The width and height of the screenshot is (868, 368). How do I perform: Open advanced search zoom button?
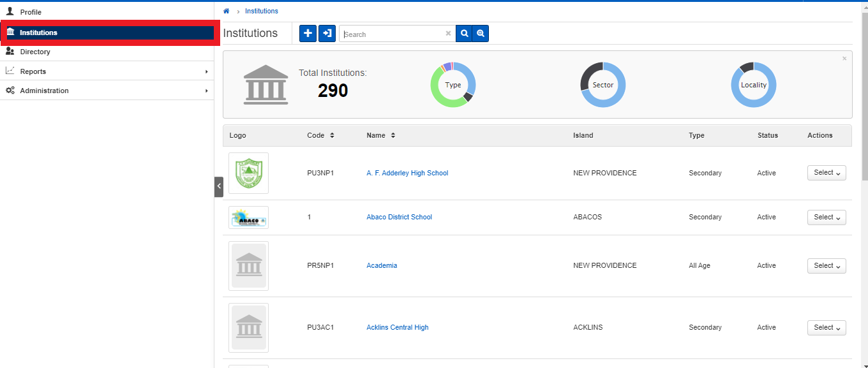(481, 34)
